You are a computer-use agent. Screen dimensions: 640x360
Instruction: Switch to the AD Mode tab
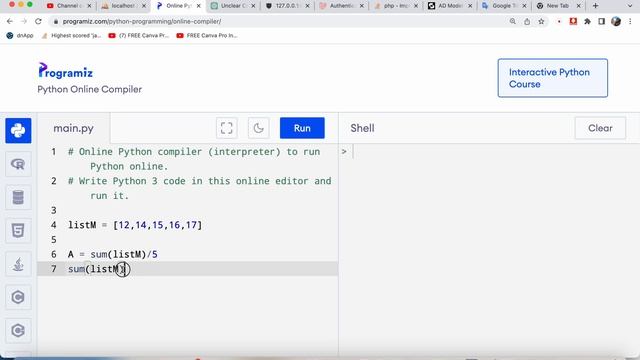point(449,6)
